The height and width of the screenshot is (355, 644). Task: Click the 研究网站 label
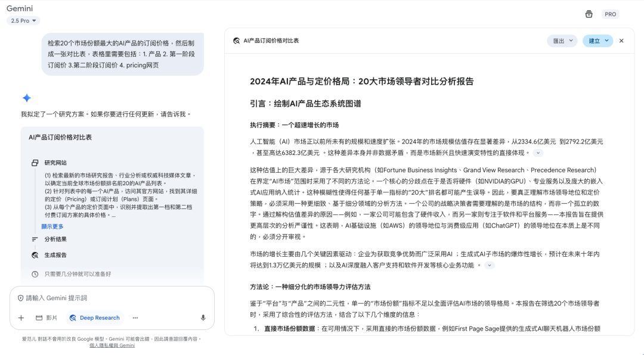tap(55, 163)
